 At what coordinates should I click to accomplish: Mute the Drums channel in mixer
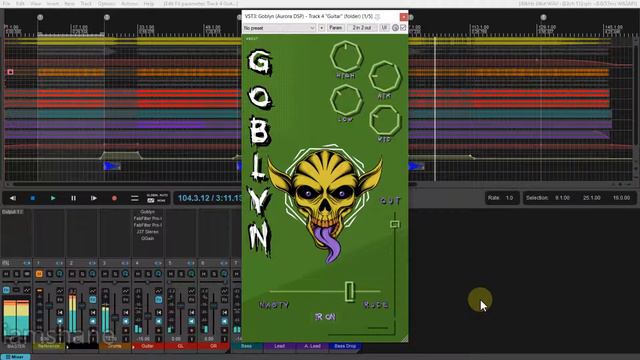click(x=105, y=274)
